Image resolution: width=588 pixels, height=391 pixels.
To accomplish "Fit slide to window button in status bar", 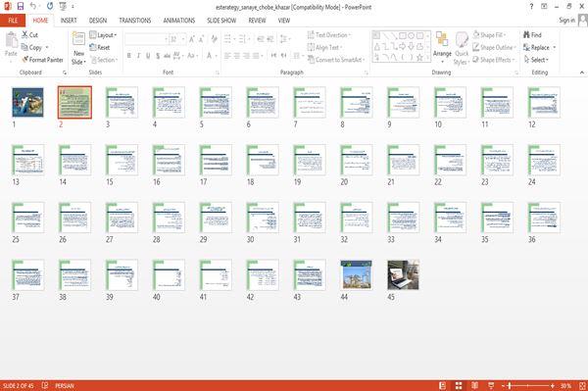I will pyautogui.click(x=582, y=385).
